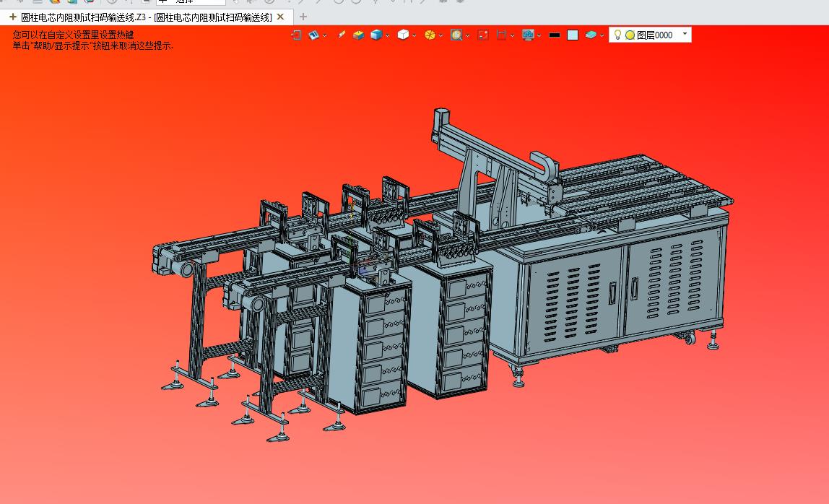Add a new document tab with plus
Screen dimensions: 829x504
click(x=303, y=17)
